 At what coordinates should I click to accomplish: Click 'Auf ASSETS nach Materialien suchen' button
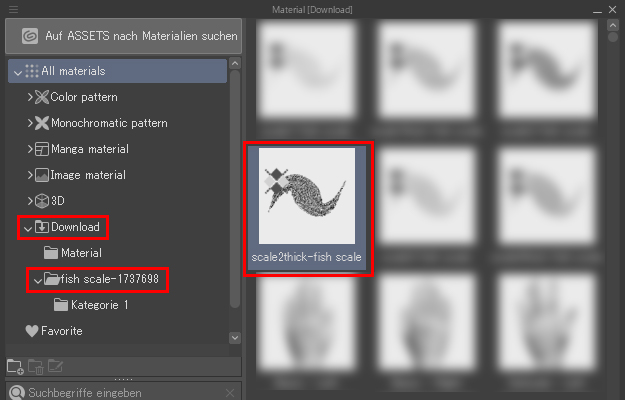124,36
